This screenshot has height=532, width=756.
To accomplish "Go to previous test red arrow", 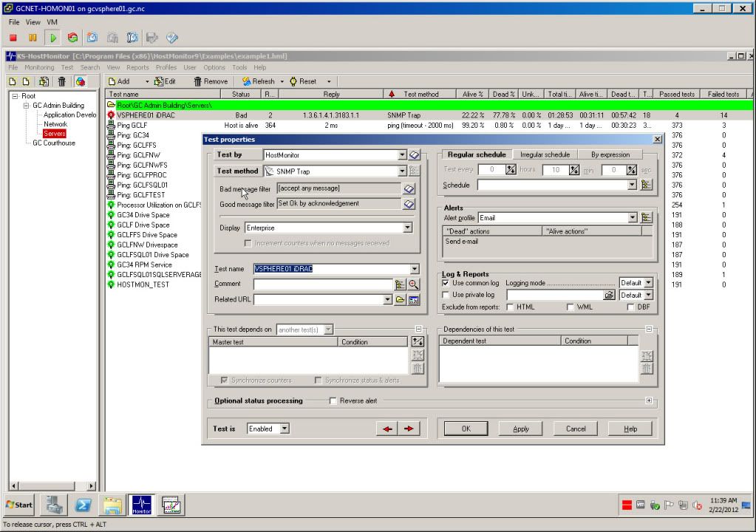I will (x=387, y=429).
